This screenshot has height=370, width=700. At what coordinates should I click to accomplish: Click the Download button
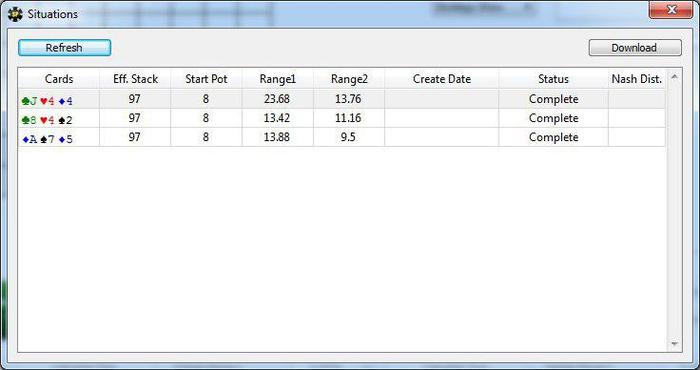point(635,48)
